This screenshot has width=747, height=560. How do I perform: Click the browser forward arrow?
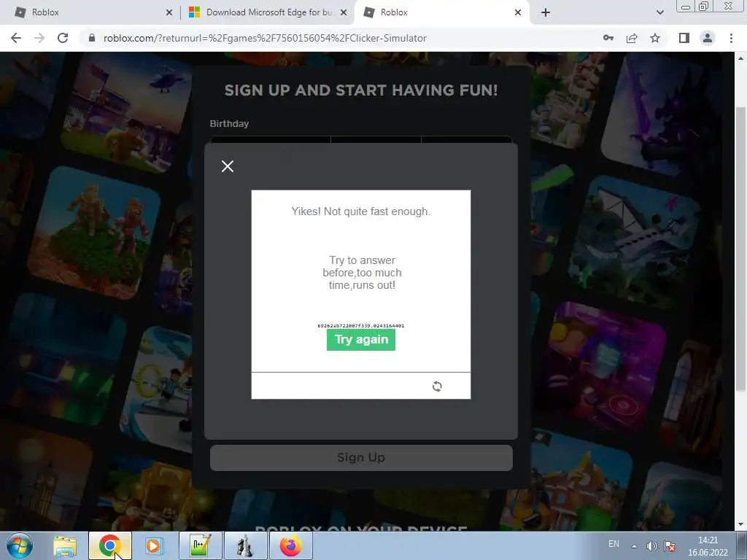pos(39,38)
